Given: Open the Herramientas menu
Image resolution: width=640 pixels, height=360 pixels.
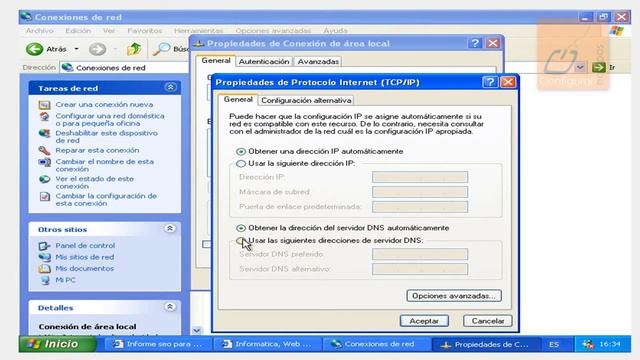Looking at the screenshot, I should 198,31.
